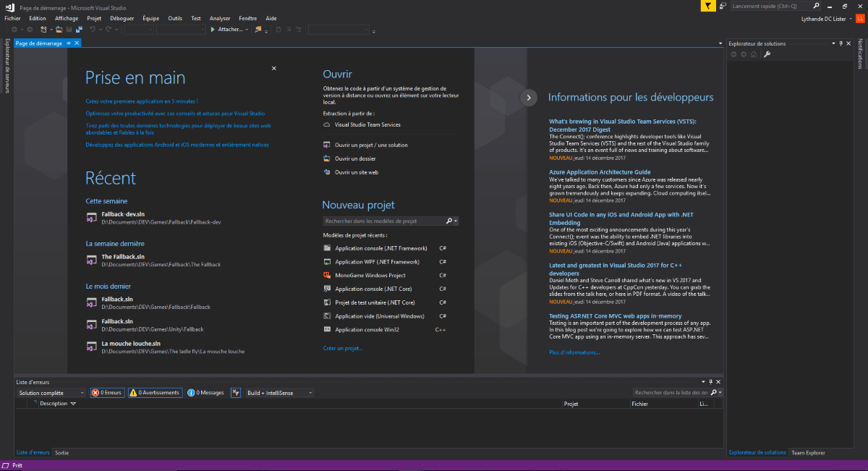Open the document tab list dropdown
Screen dimensions: 868x471
point(720,43)
